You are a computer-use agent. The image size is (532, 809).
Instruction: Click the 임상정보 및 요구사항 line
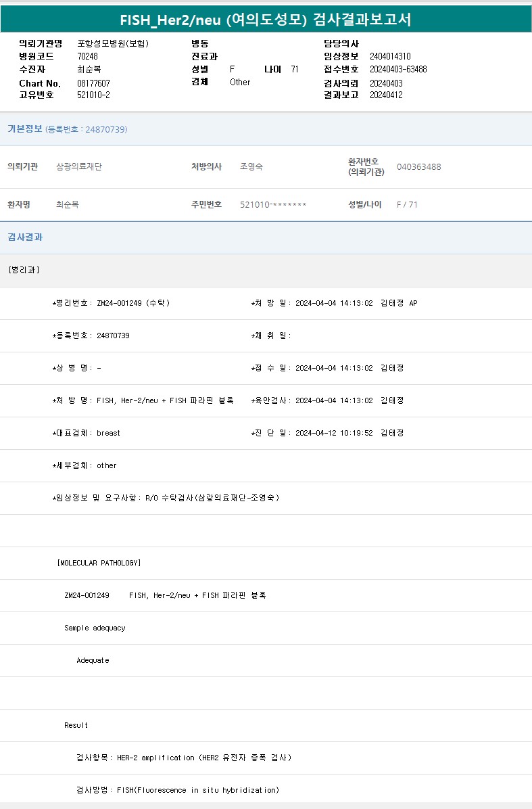[x=166, y=498]
